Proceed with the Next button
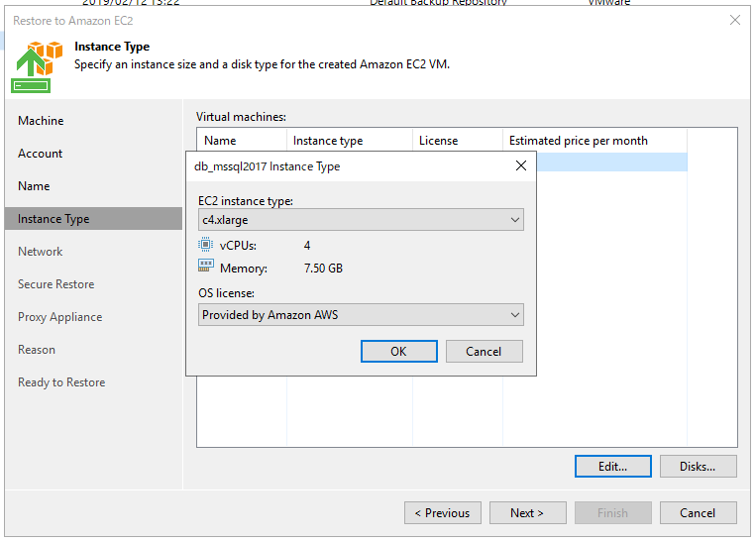756x542 pixels. (527, 512)
